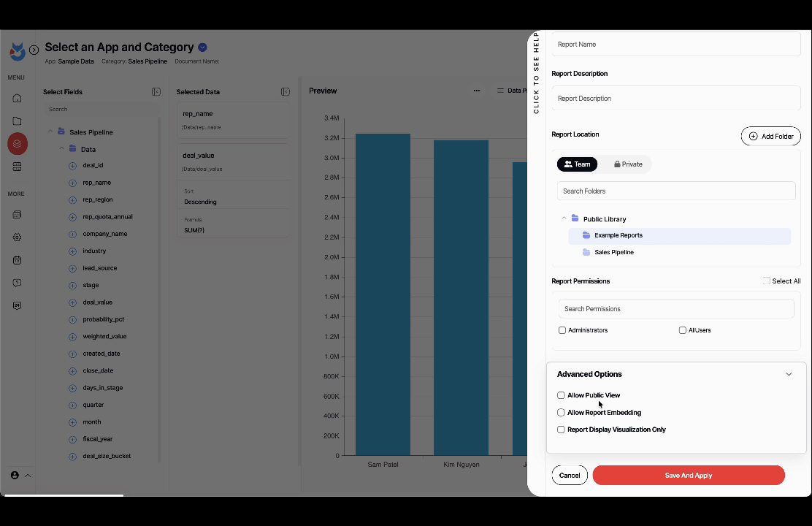Click the collapse icon on Select Fields panel
Image resolution: width=812 pixels, height=526 pixels.
click(156, 92)
